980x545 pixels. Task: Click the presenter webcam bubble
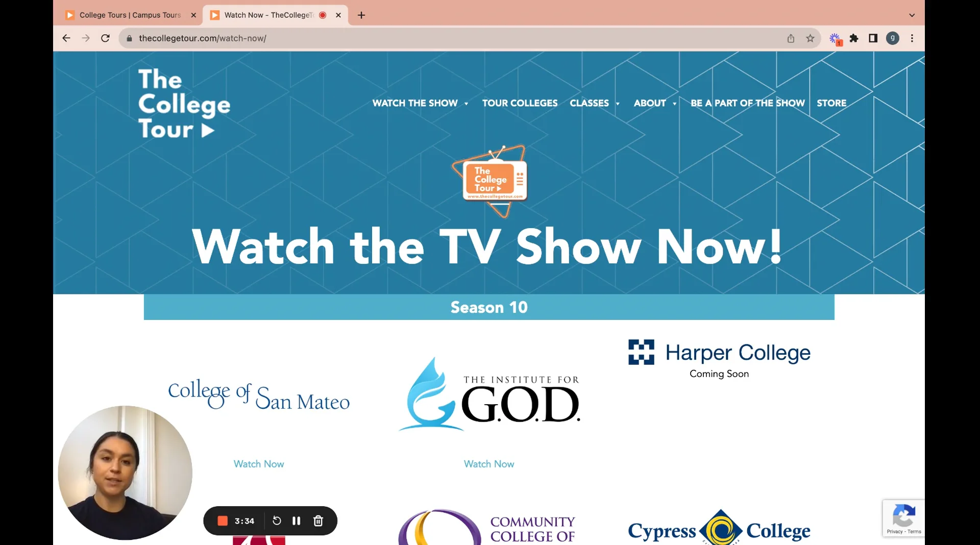[125, 473]
